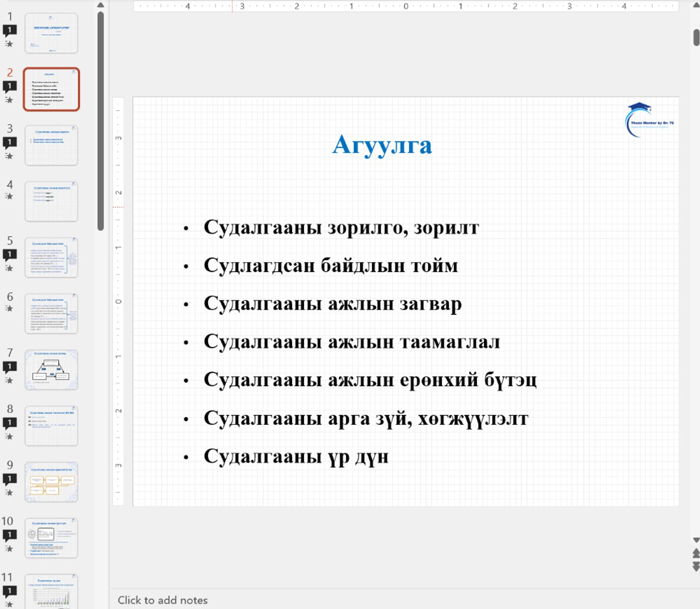Click the scroll-down arrow of the slide editor
The height and width of the screenshot is (609, 700).
point(696,540)
